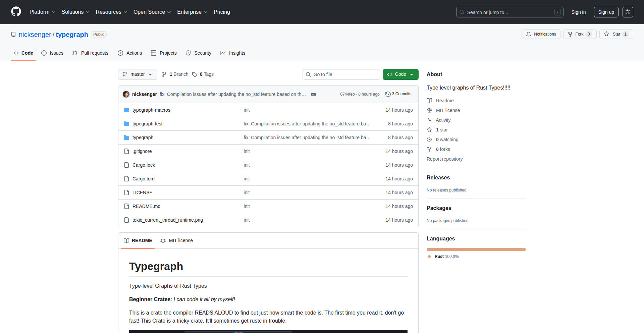This screenshot has width=644, height=333.
Task: Click the Watch eye icon for 0 watching
Action: coord(429,140)
